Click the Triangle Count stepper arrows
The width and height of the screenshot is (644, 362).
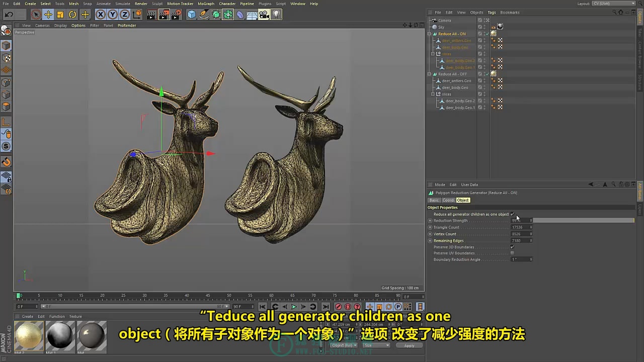click(x=531, y=227)
